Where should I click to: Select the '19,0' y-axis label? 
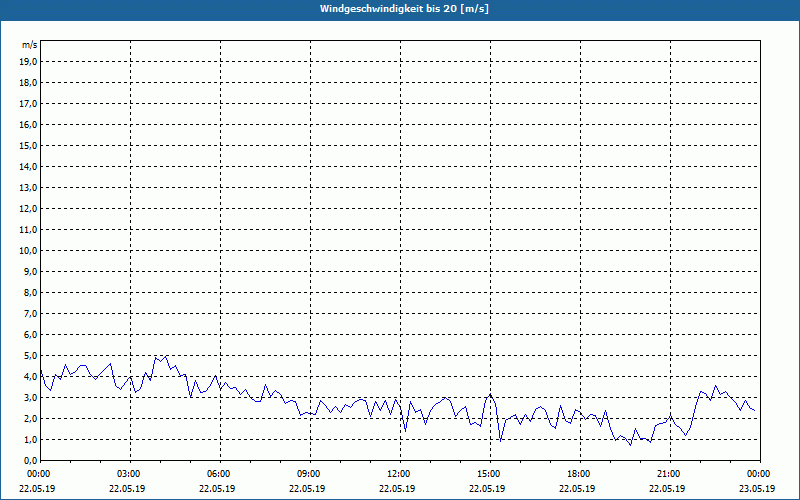click(28, 62)
